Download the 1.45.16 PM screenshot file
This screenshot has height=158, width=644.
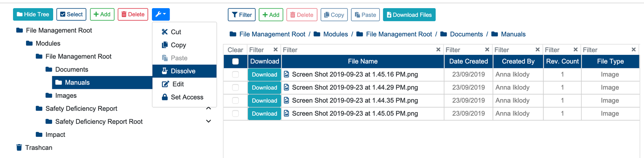[x=264, y=74]
